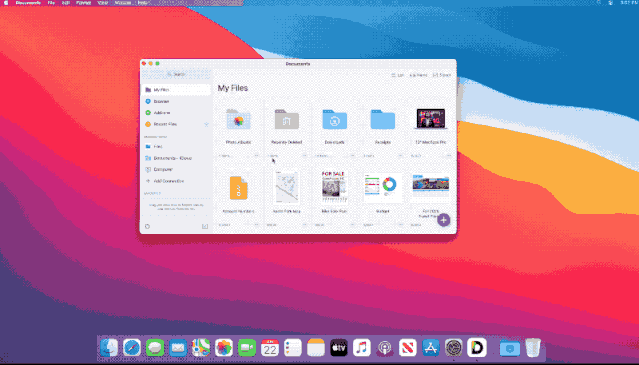Viewport: 639px width, 365px height.
Task: Open the Window menu in menu bar
Action: 123,2
